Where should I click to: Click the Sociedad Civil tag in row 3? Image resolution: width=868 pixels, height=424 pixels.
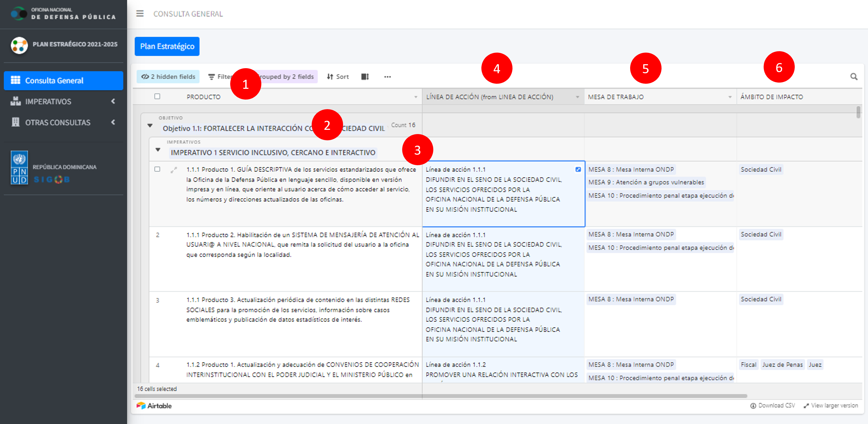click(x=761, y=299)
